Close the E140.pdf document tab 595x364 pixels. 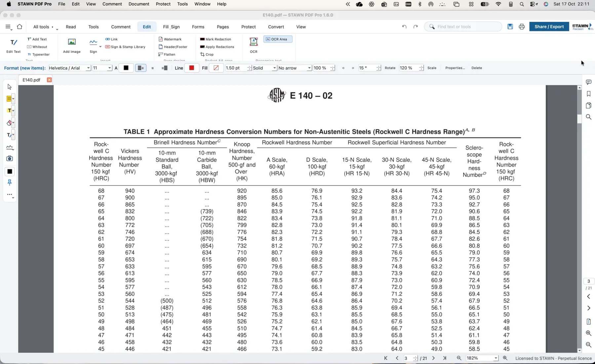tap(49, 80)
